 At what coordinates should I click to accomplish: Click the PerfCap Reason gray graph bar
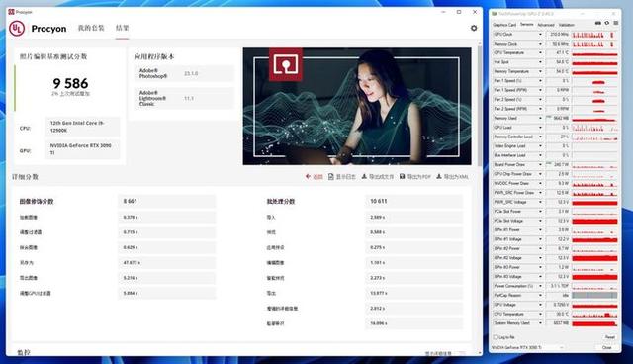(594, 295)
